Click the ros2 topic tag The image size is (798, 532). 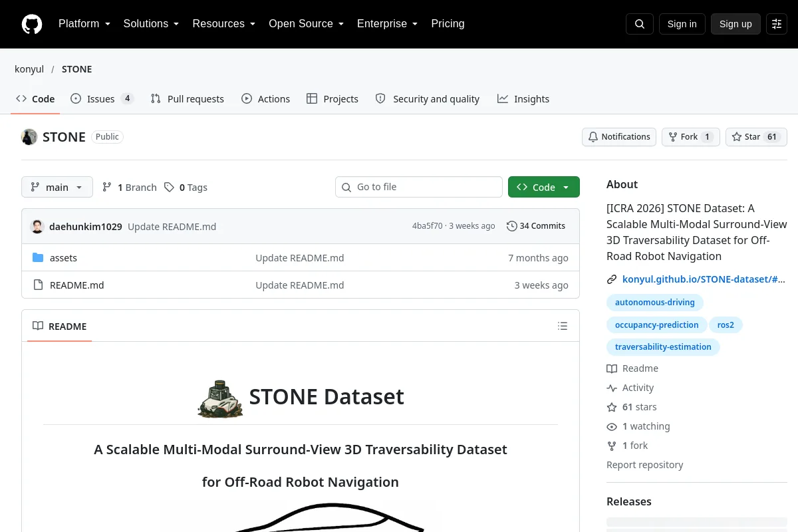click(x=726, y=325)
